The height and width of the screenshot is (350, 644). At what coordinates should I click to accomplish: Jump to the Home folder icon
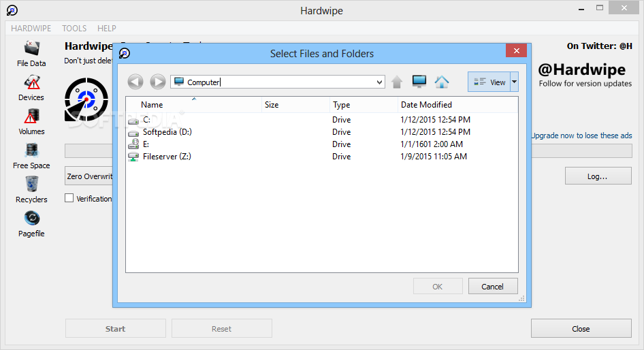tap(442, 82)
